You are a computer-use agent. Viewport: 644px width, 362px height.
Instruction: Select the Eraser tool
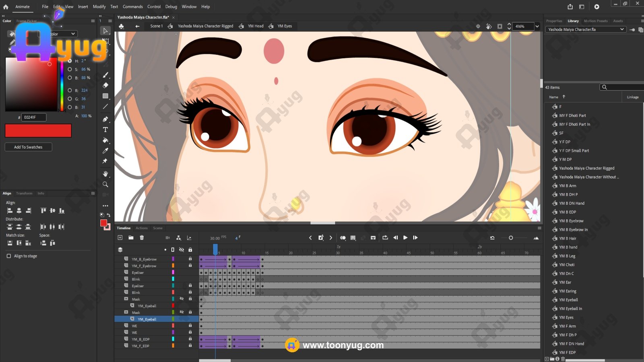pos(105,85)
